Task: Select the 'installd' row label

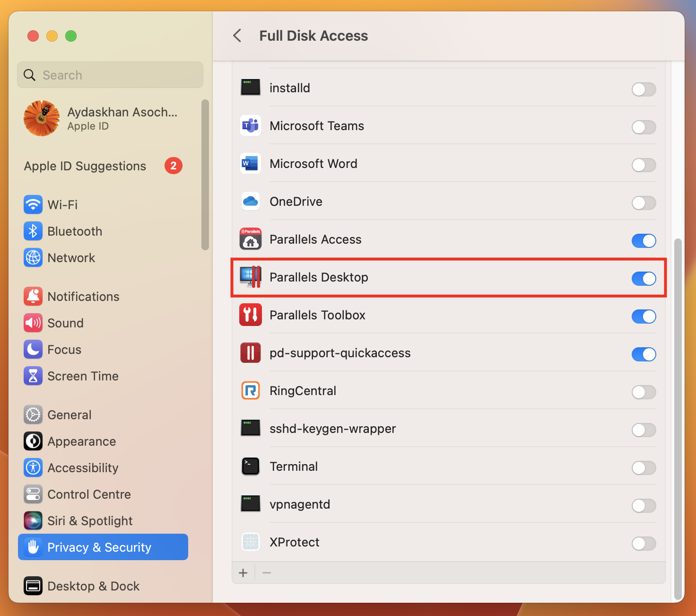Action: (x=290, y=88)
